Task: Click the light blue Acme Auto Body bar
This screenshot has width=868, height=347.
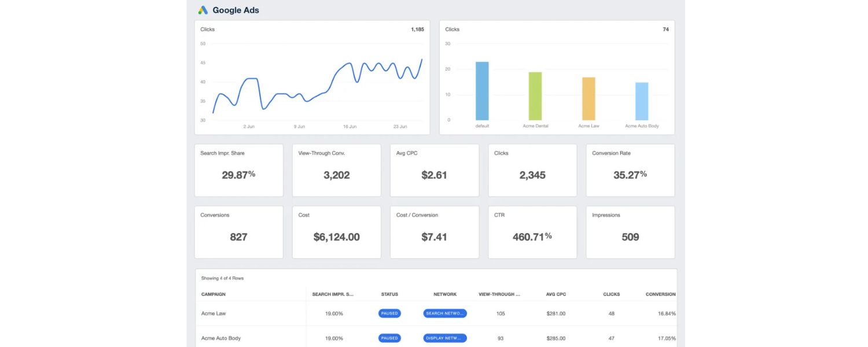Action: [x=642, y=101]
